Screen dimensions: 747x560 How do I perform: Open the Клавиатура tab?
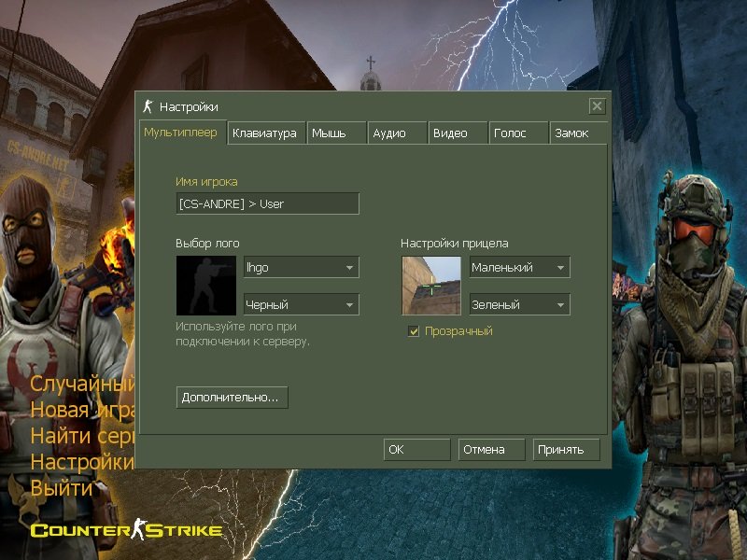[266, 133]
